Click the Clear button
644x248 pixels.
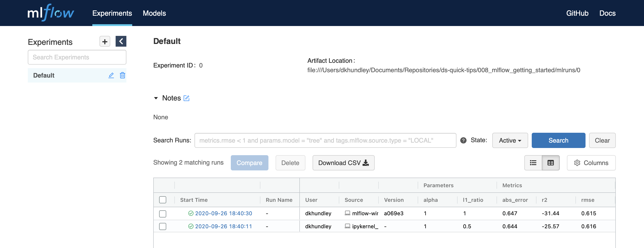602,140
